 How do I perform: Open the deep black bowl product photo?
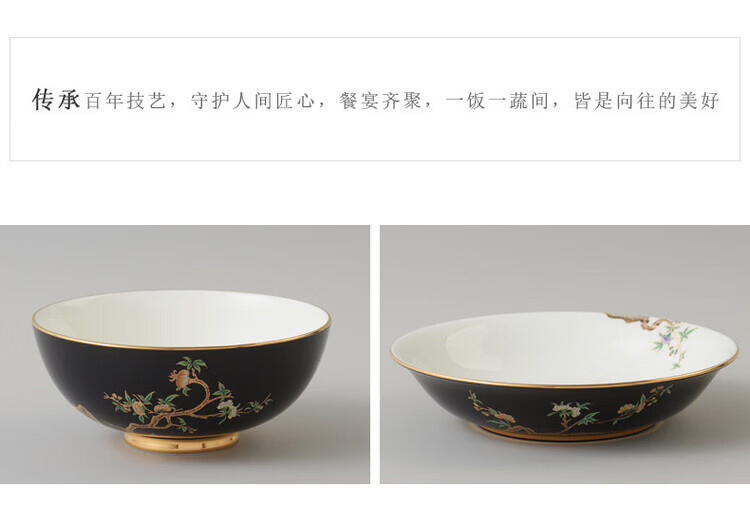coord(185,354)
